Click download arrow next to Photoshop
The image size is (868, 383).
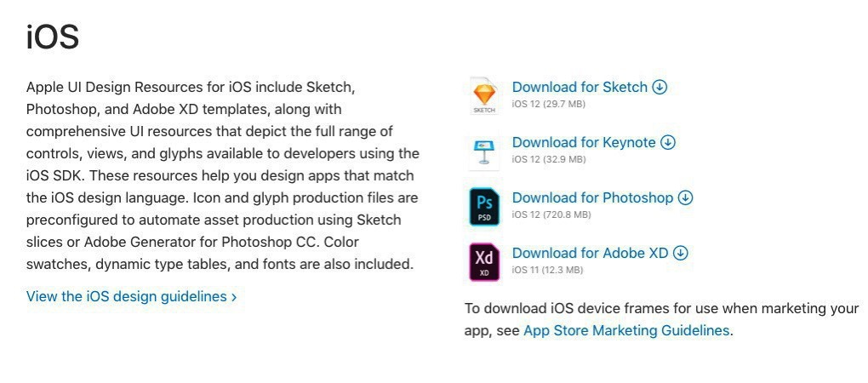point(685,197)
